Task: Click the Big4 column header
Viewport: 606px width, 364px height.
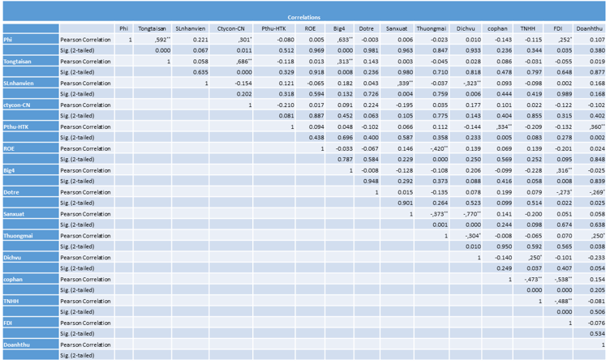Action: 342,28
